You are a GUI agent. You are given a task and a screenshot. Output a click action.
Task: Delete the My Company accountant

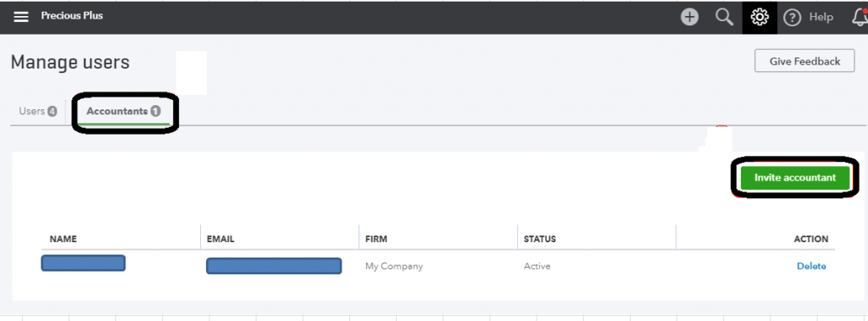click(x=811, y=266)
